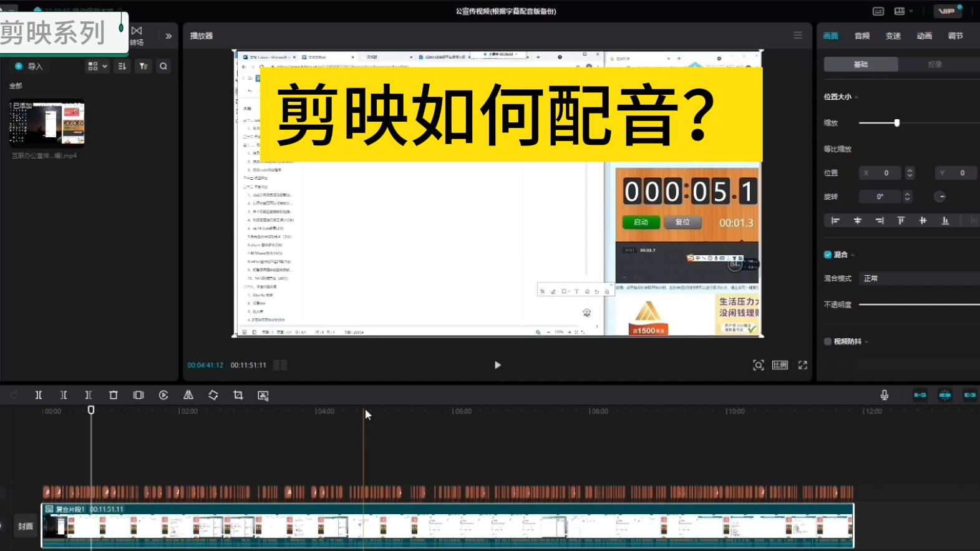Switch to the 画面 tab
This screenshot has height=551, width=980.
click(831, 36)
